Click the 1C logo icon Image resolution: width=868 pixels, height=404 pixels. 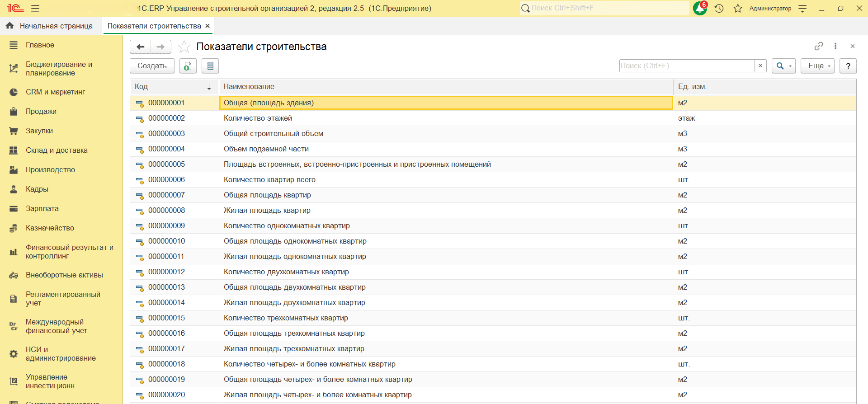click(x=15, y=8)
